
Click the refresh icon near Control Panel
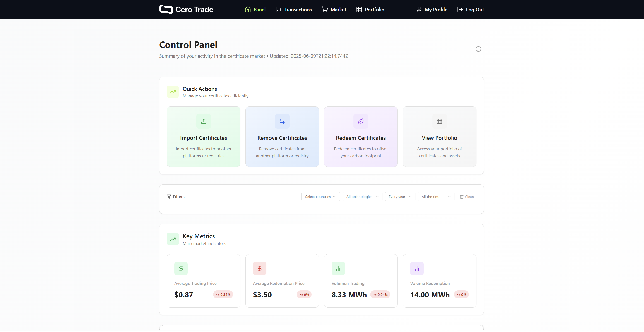click(x=478, y=49)
